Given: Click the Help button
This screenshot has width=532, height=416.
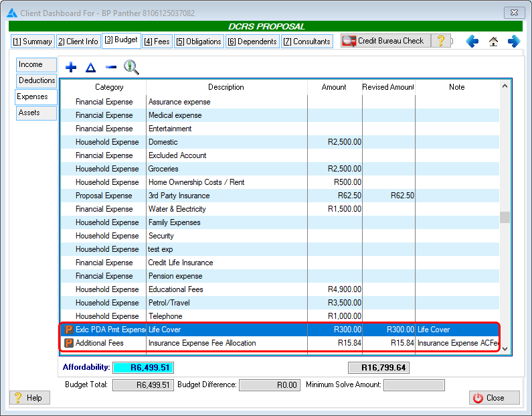Looking at the screenshot, I should 28,398.
